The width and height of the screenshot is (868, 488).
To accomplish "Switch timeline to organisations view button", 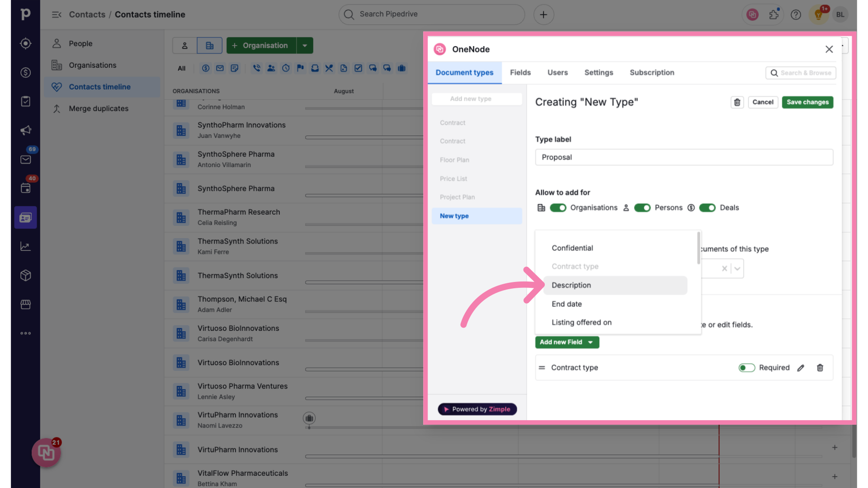I will pyautogui.click(x=209, y=46).
